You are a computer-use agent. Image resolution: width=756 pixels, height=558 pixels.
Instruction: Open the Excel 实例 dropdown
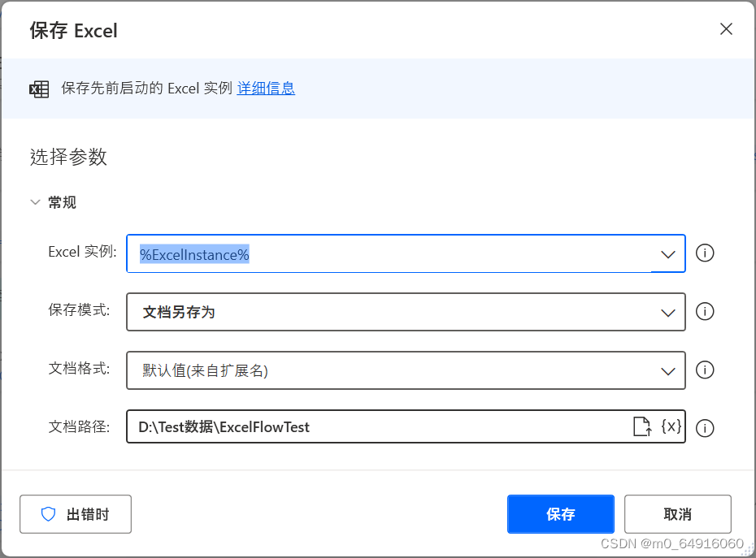(667, 253)
